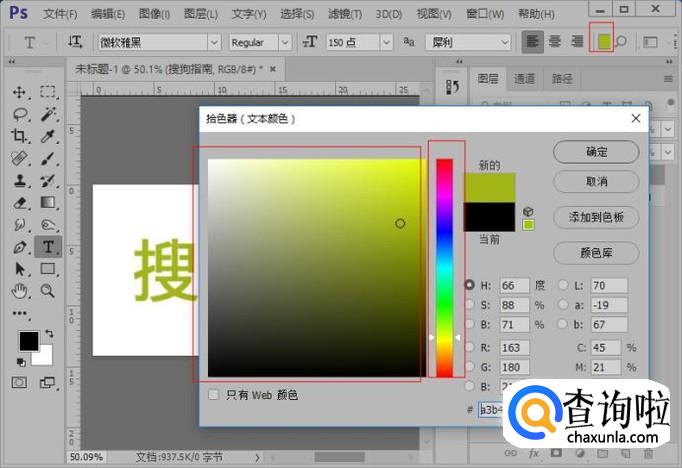Select the Lab b radio button
Viewport: 682px width, 468px height.
pyautogui.click(x=563, y=324)
